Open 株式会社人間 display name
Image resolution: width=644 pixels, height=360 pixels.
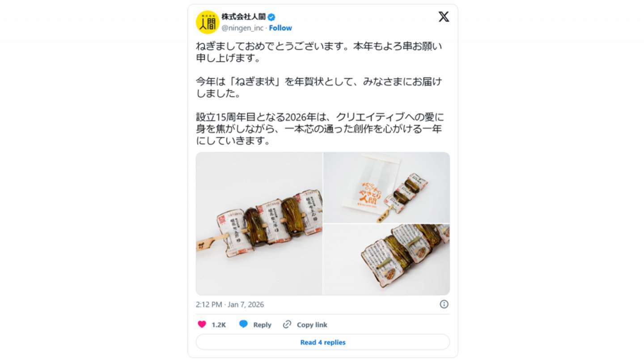click(x=244, y=17)
